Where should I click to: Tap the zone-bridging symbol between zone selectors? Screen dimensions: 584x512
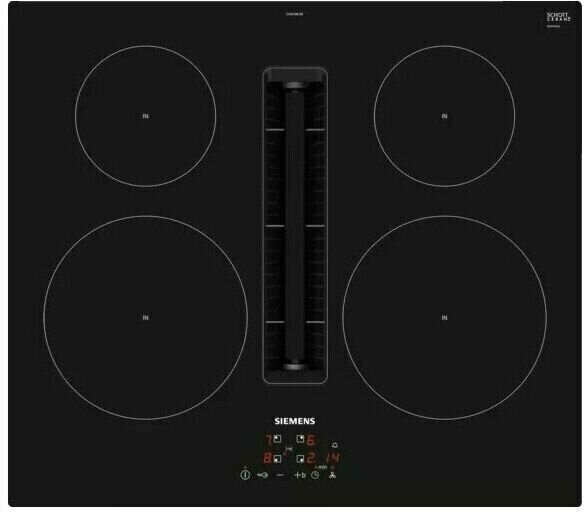(x=289, y=449)
